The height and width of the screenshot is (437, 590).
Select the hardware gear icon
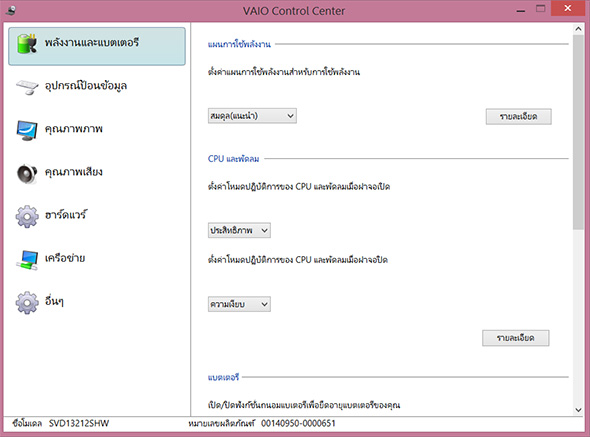tap(27, 216)
